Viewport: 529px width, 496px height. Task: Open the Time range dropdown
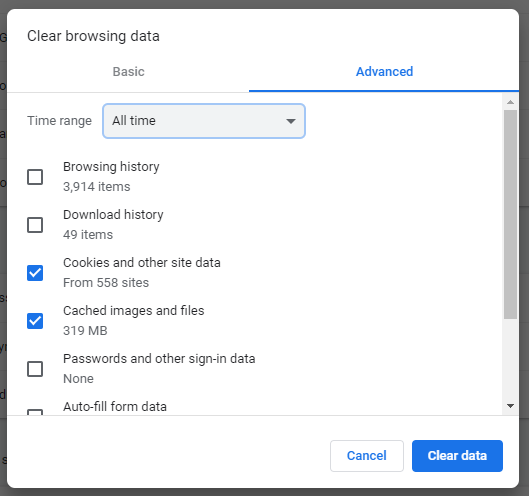(204, 121)
